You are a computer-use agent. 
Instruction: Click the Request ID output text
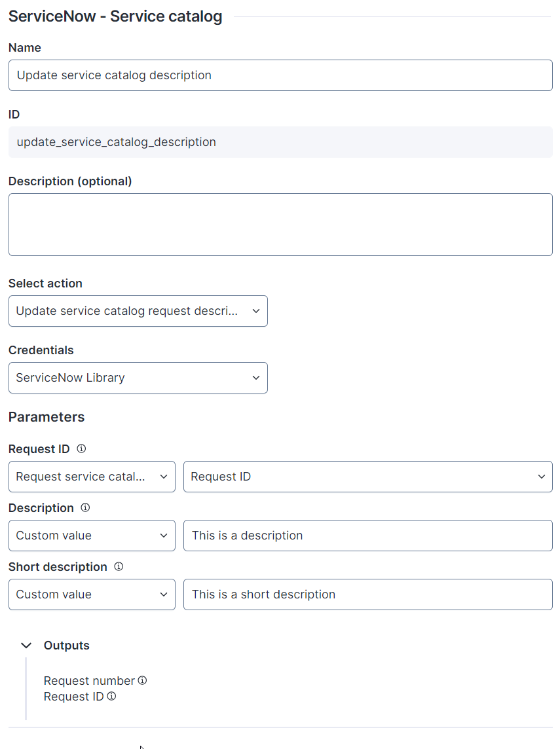click(73, 697)
